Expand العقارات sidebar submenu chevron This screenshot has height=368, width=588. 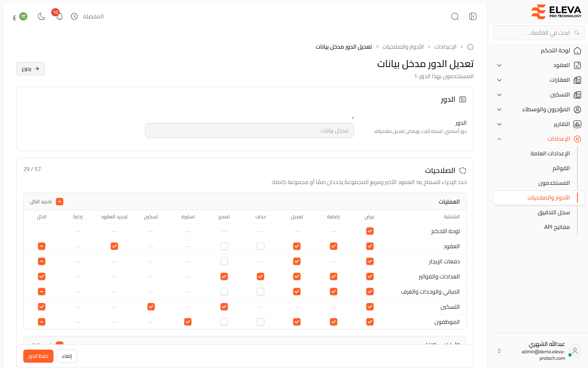pos(499,80)
